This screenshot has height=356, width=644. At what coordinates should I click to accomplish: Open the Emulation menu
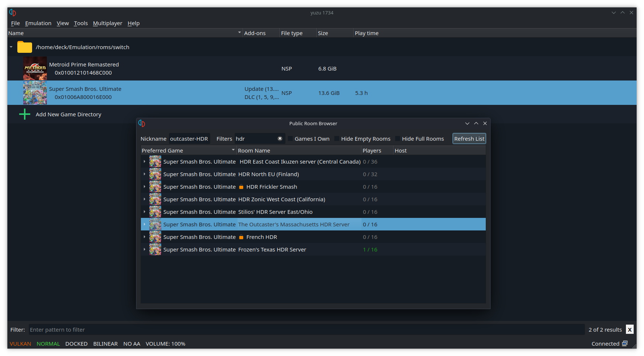click(38, 23)
